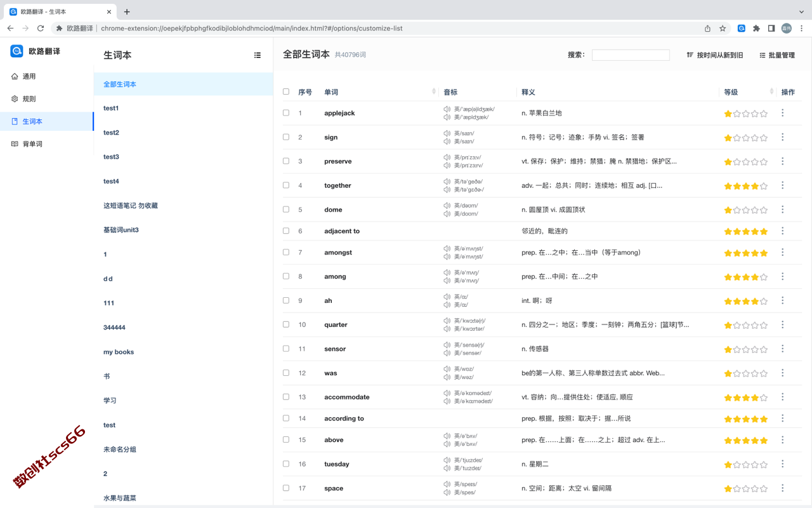Play British pronunciation for accommodate

(x=447, y=393)
